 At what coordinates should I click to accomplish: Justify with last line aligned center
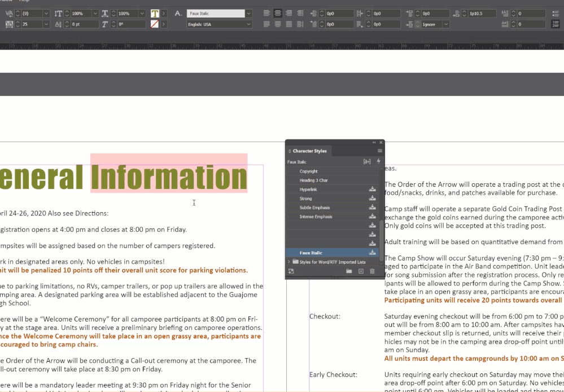(278, 24)
